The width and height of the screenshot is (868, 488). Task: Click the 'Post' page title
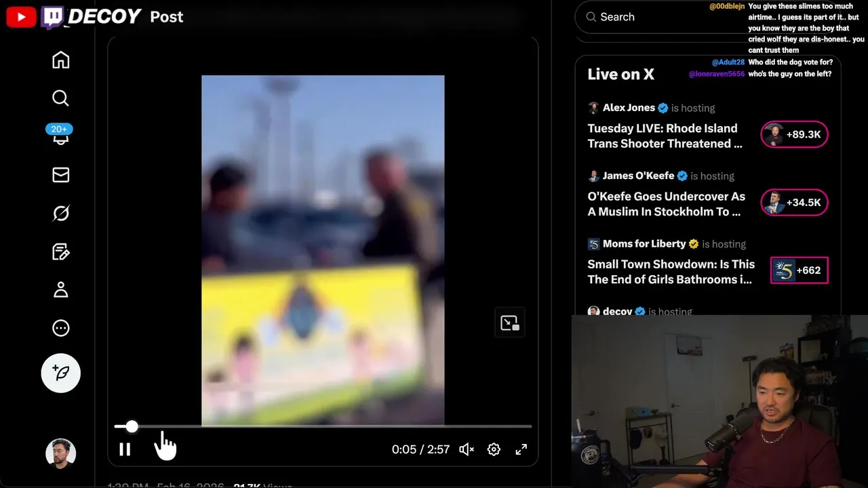click(x=166, y=17)
